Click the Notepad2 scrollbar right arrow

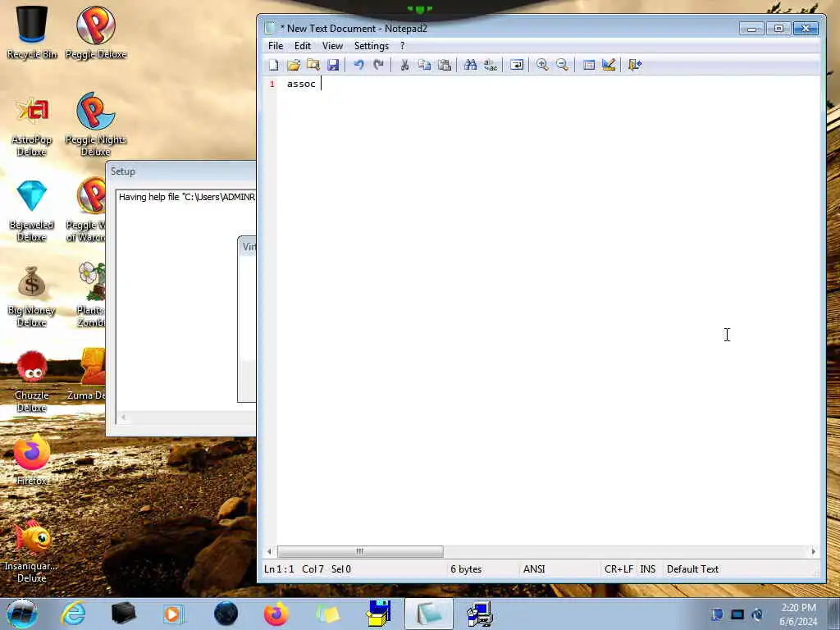813,551
